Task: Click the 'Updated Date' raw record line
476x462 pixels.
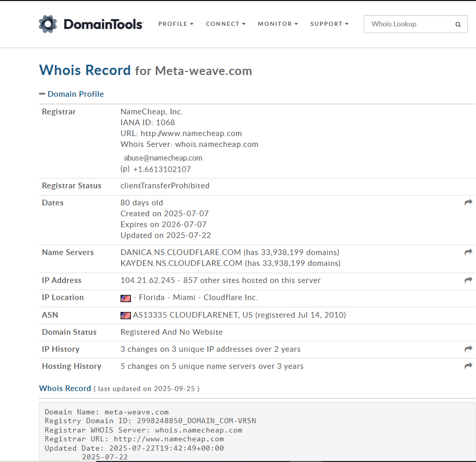Action: pyautogui.click(x=134, y=448)
